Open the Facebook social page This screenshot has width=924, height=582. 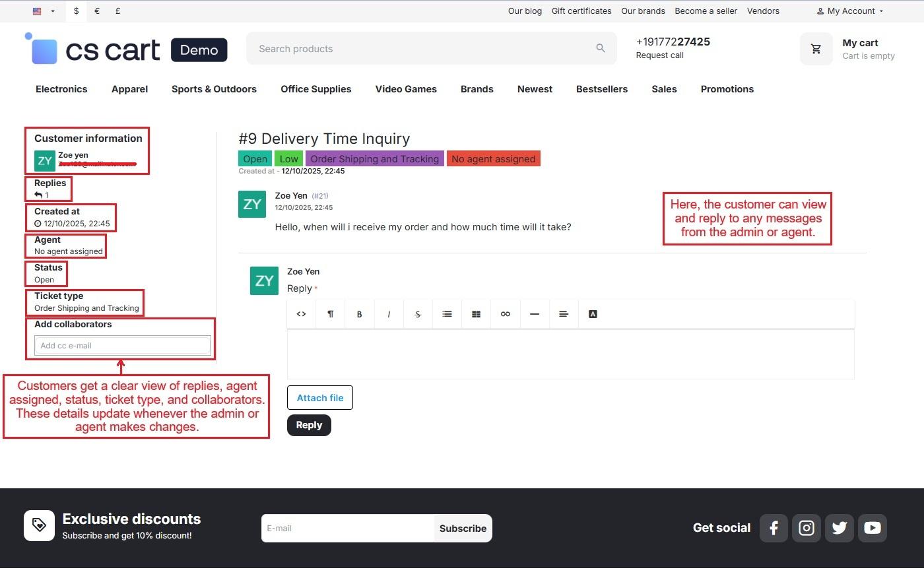(x=774, y=528)
